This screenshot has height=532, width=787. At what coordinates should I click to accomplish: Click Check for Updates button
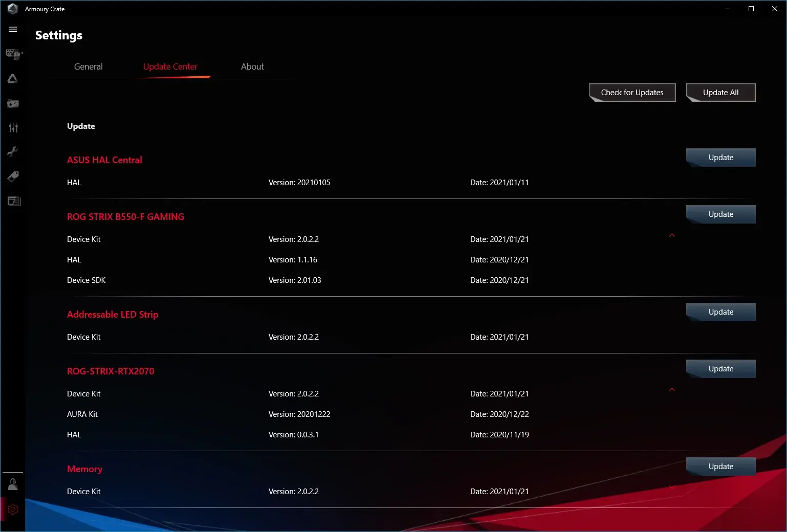632,93
